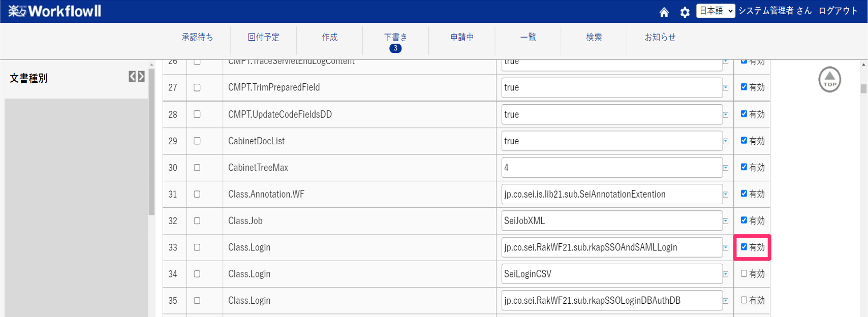Select row 34 Class.Login checkbox
The image size is (868, 317).
197,274
